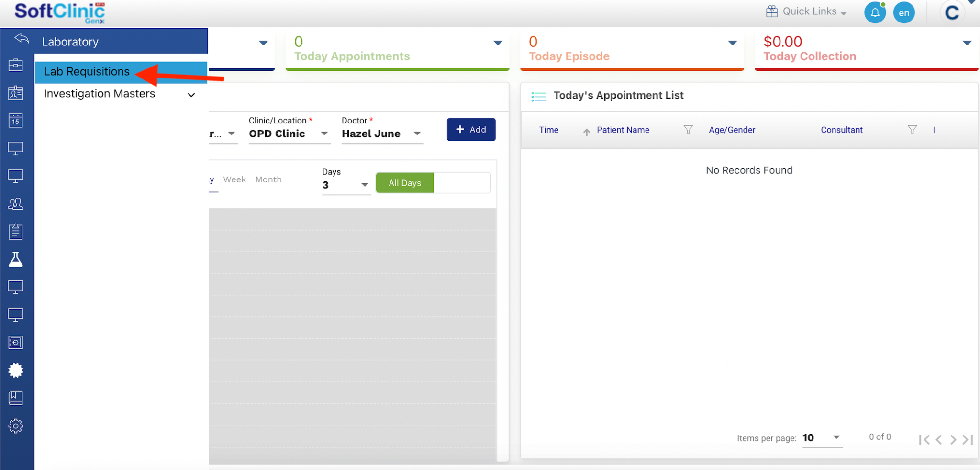Open the calendar icon in sidebar
The image size is (980, 470).
15,121
